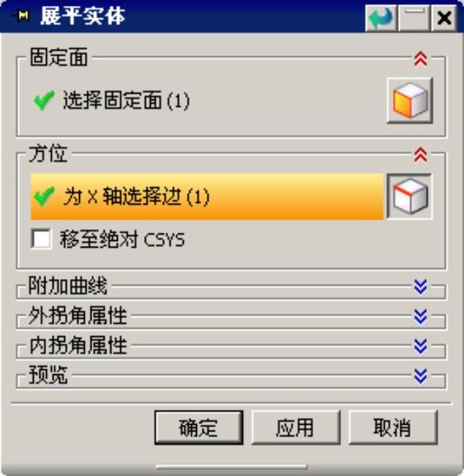464x476 pixels.
Task: Select the highlighted 为 X 轴选择边 (1) step
Action: (207, 196)
